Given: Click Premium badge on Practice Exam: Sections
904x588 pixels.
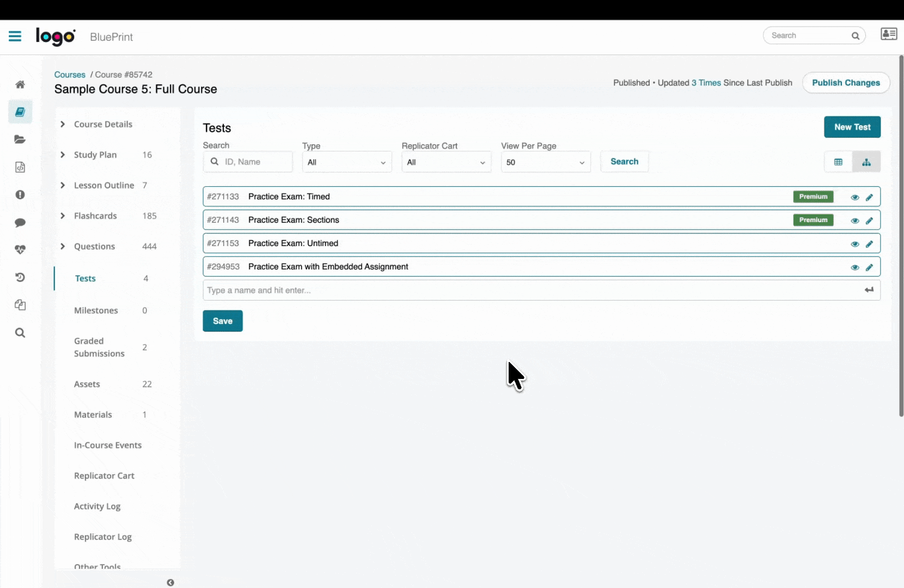Looking at the screenshot, I should click(x=813, y=220).
